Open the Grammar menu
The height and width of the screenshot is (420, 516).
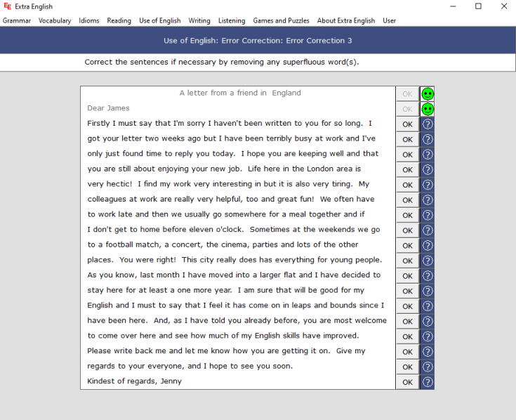17,20
